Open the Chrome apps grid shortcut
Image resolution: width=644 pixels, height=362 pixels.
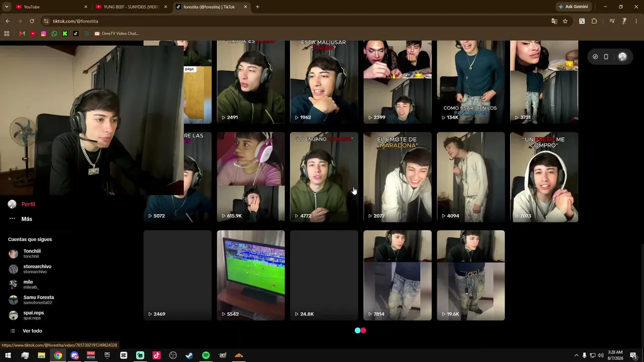[7, 34]
